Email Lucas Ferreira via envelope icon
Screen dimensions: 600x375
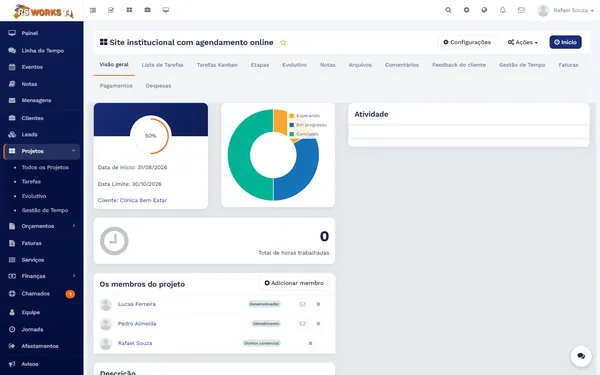pyautogui.click(x=302, y=304)
